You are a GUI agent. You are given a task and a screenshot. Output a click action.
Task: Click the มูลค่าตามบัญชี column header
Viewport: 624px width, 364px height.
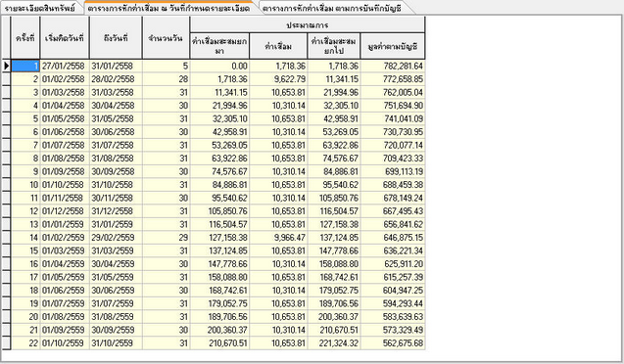tap(393, 46)
